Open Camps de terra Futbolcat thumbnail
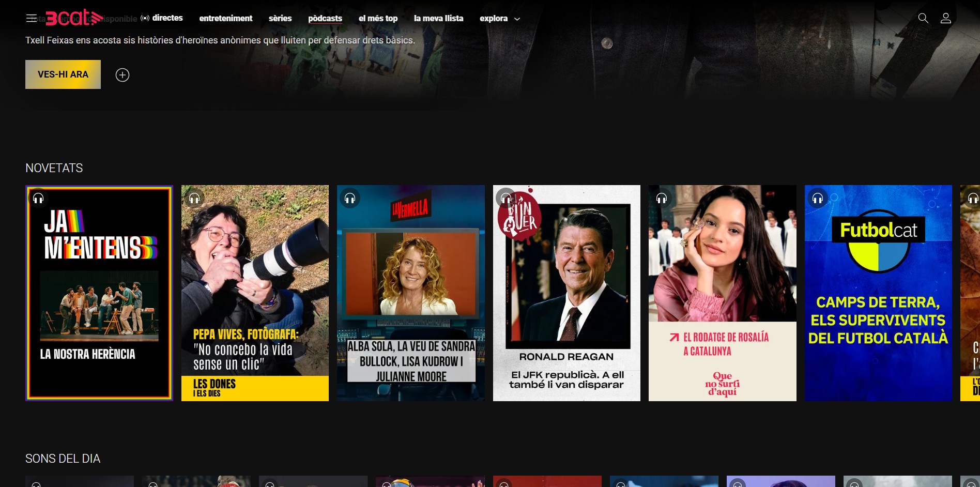 click(x=878, y=293)
